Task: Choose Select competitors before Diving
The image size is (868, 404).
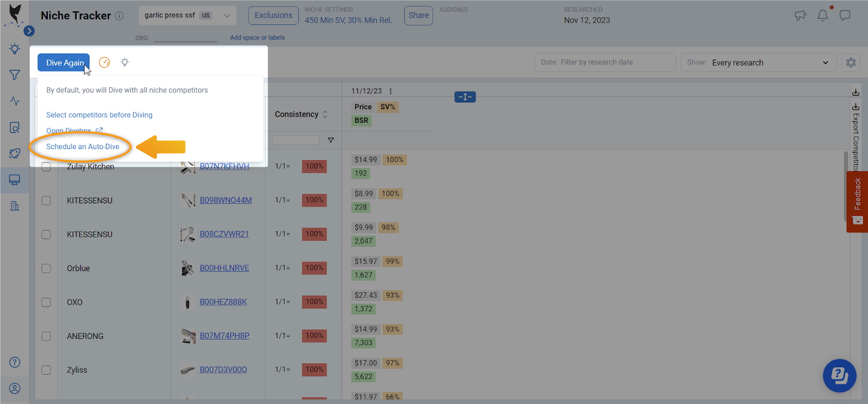Action: pyautogui.click(x=99, y=115)
